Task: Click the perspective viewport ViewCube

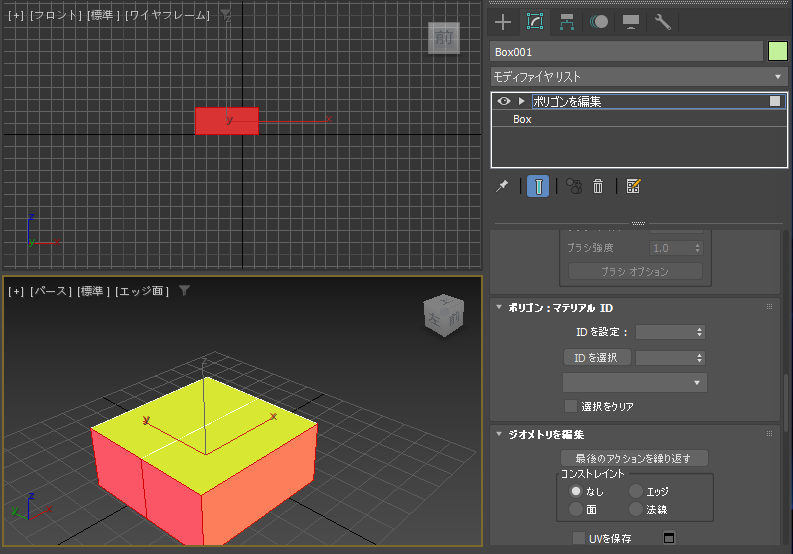Action: click(444, 316)
